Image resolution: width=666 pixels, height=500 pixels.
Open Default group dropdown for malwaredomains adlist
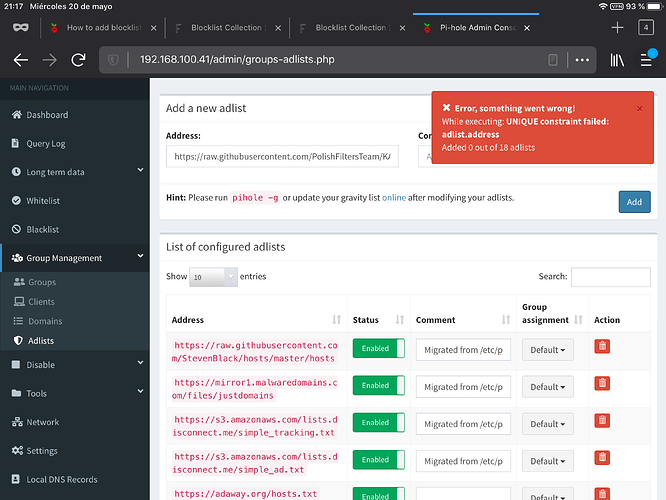click(547, 387)
